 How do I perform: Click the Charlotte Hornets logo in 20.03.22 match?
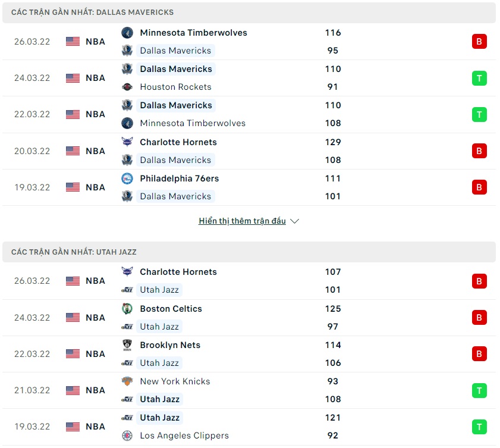click(x=127, y=142)
